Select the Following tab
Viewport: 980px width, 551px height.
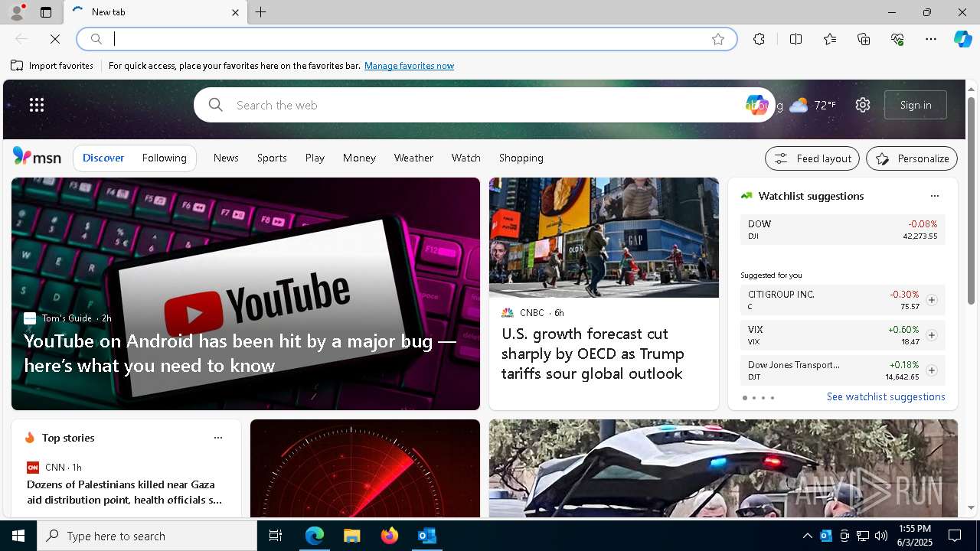(165, 158)
